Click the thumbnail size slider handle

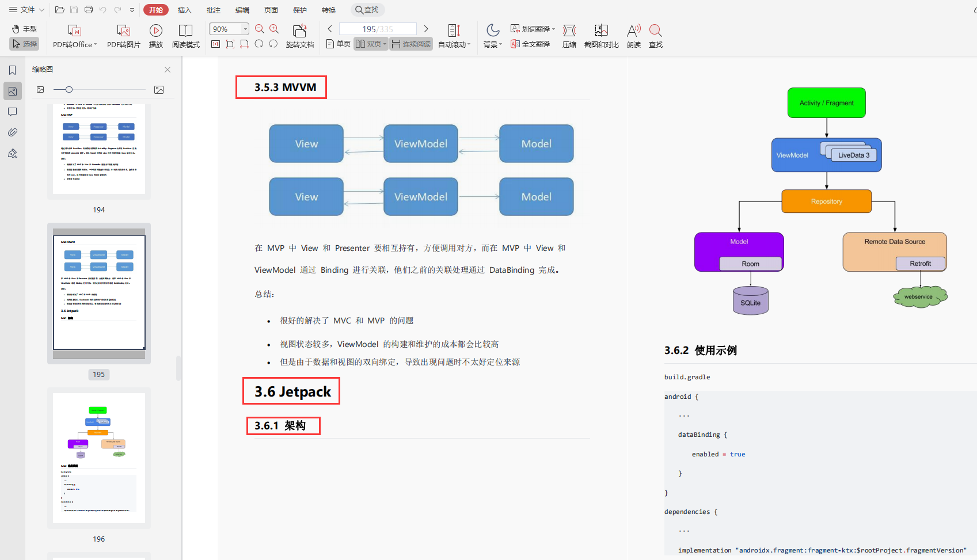pyautogui.click(x=69, y=89)
